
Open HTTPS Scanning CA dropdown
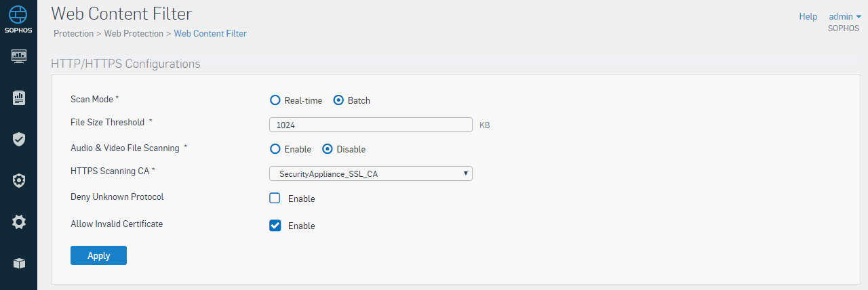coord(371,173)
